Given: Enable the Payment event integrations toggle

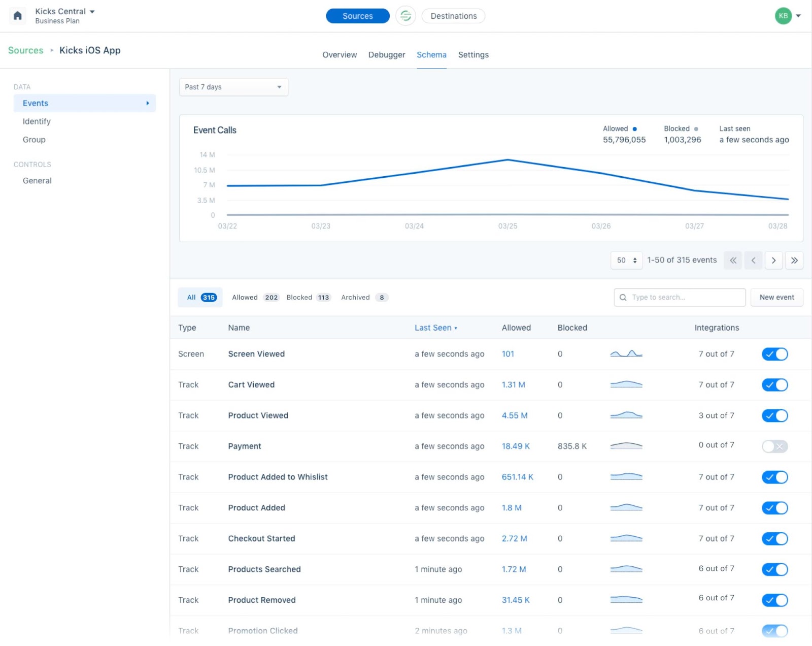Looking at the screenshot, I should (774, 446).
